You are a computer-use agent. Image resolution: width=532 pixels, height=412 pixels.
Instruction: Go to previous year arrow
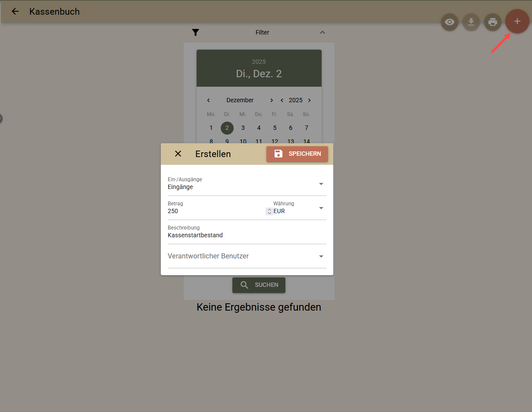pos(282,100)
